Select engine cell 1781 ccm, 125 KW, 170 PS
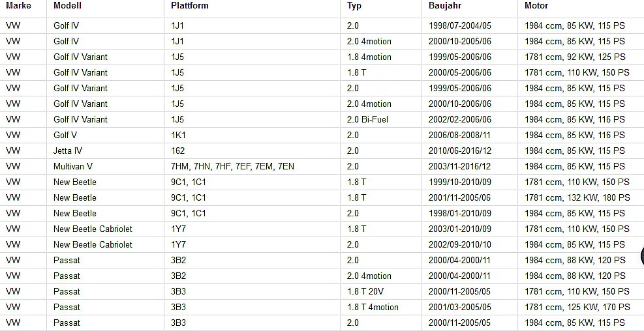 (577, 307)
